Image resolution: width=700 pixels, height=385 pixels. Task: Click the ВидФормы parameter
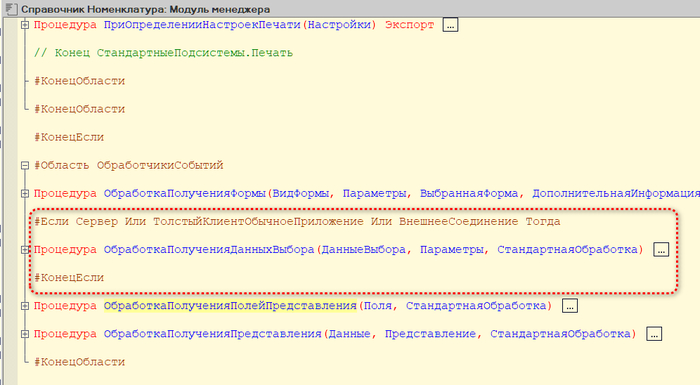[300, 193]
